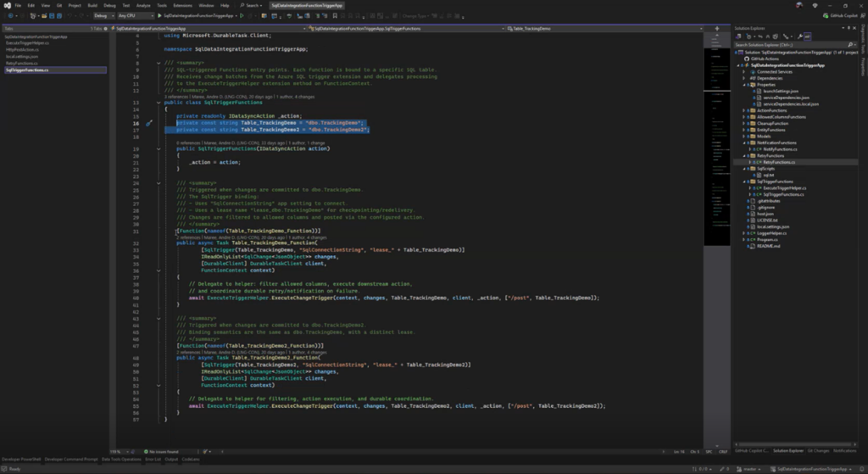The height and width of the screenshot is (474, 868).
Task: Click the Save All toolbar icon
Action: tap(59, 16)
